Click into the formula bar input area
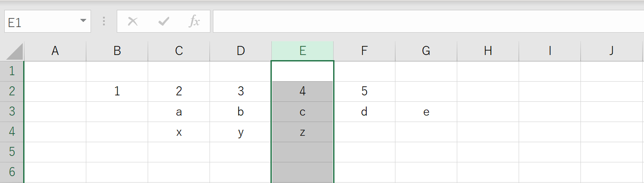Screen dimensions: 644x183 (428, 21)
